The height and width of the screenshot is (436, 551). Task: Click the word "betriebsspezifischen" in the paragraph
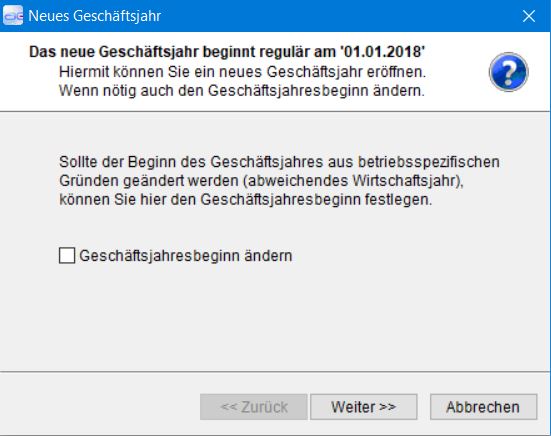429,162
